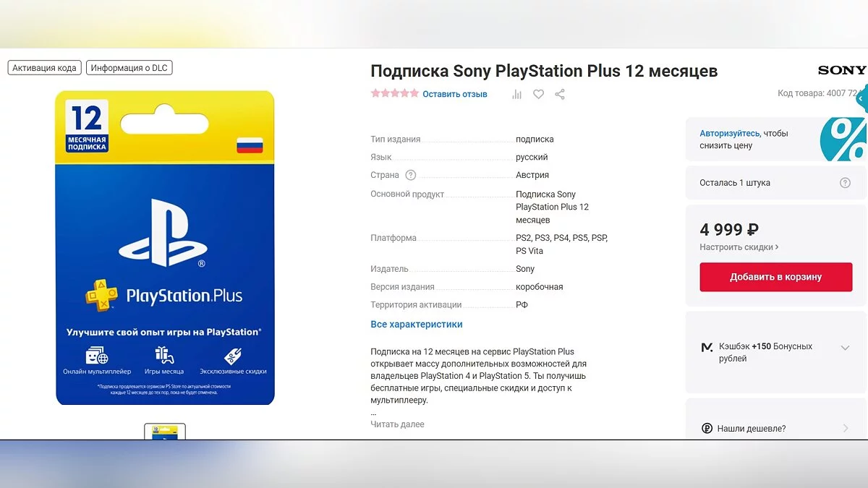Click the SONY brand logo
868x488 pixels.
click(842, 70)
